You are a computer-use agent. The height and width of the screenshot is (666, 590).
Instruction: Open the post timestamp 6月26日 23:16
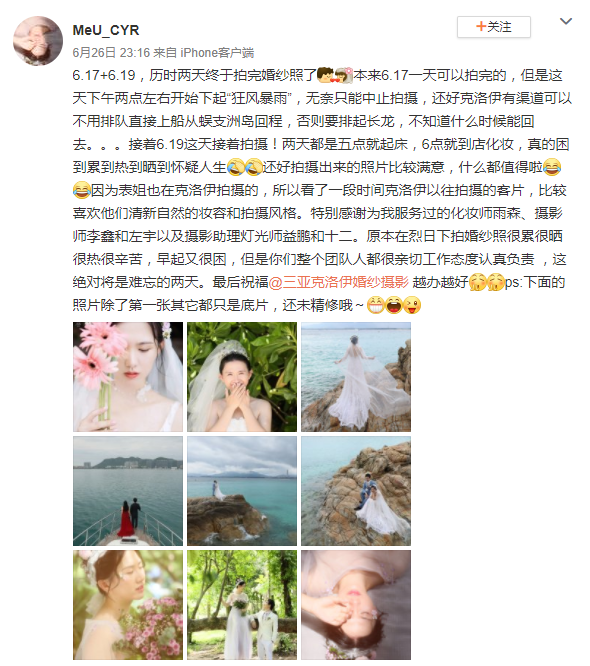click(x=111, y=53)
